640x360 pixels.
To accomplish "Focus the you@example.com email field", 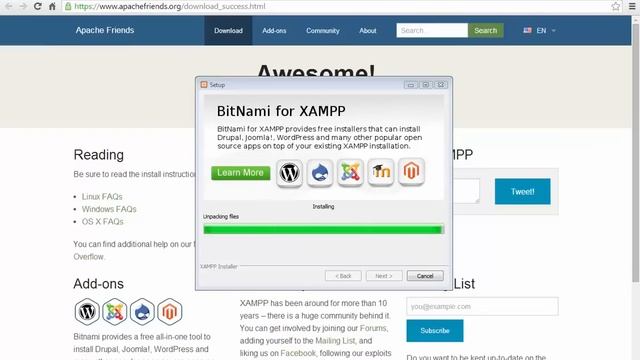I will [x=482, y=307].
